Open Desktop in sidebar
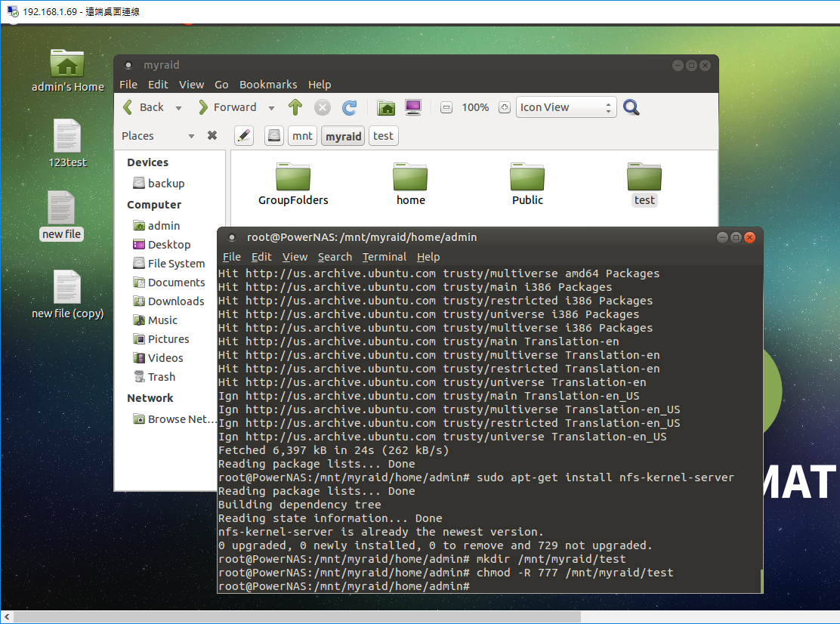Image resolution: width=840 pixels, height=624 pixels. click(162, 245)
